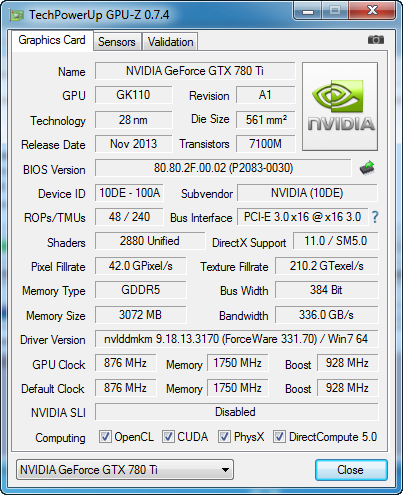Click the BIOS save chip icon

[x=367, y=168]
